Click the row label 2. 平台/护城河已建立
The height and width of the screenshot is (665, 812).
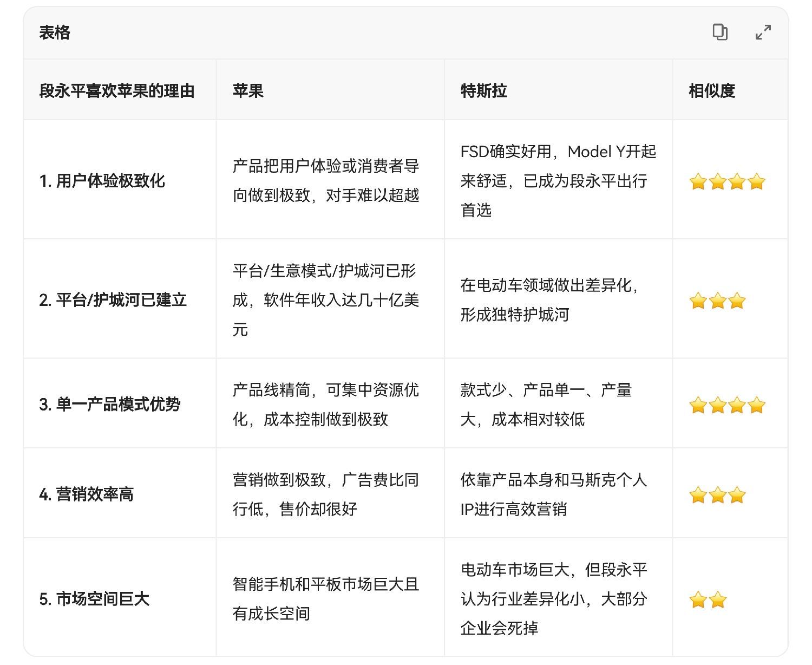tap(113, 300)
